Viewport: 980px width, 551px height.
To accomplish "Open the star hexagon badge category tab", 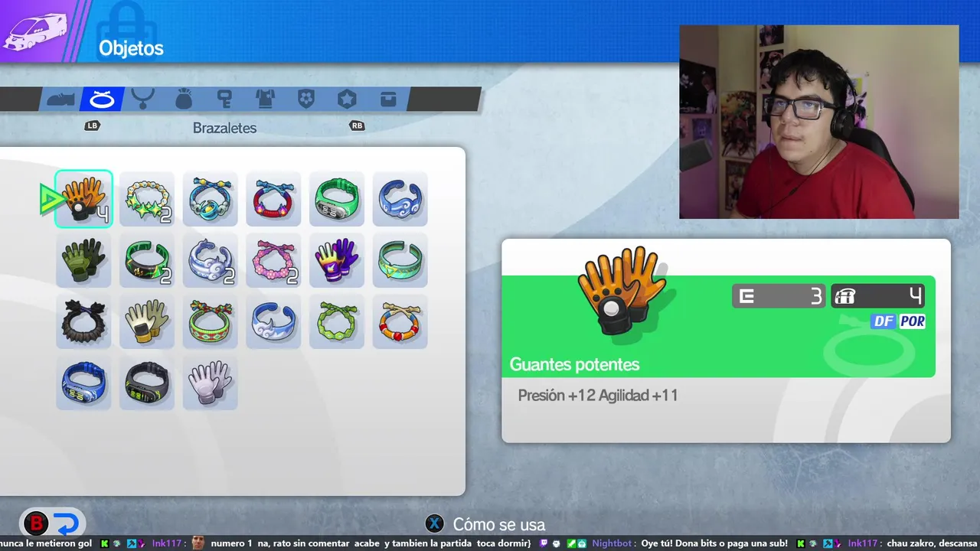I will pos(347,99).
